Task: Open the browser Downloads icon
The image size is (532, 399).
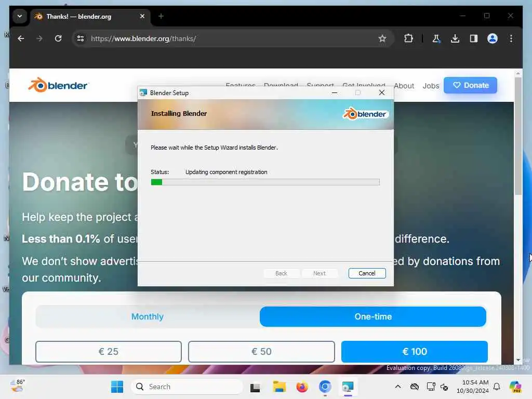Action: [x=455, y=38]
